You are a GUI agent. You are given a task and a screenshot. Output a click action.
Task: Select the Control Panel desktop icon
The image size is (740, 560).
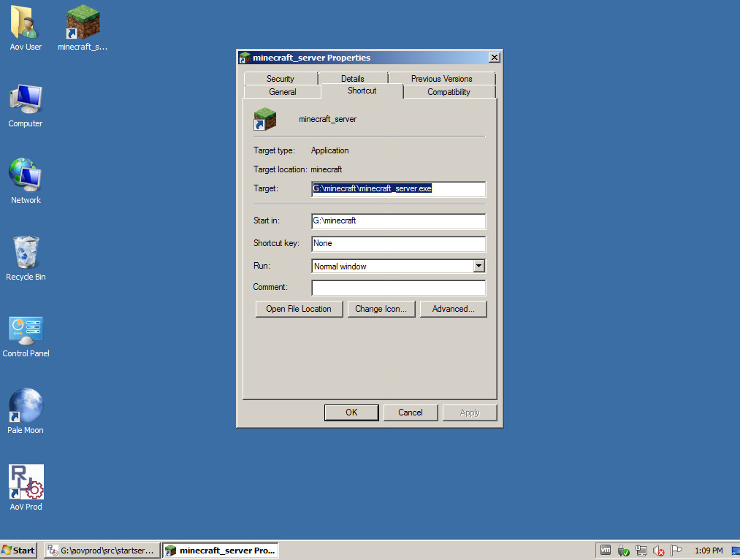pos(26,336)
